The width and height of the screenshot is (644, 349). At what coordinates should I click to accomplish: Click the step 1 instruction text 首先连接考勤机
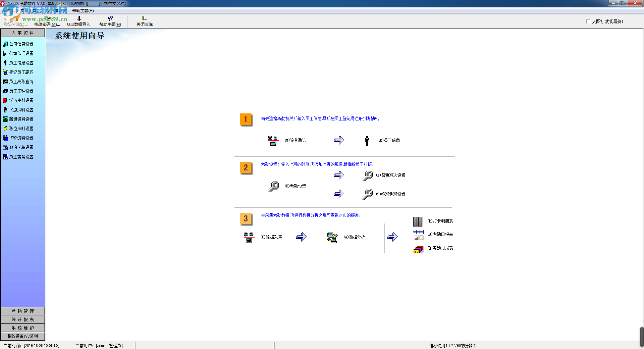(x=320, y=118)
